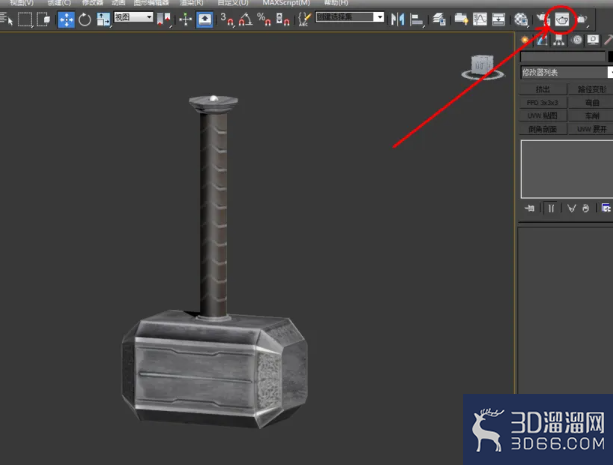Apply the UVW 贴图 modifier button
Screen dimensions: 613x465
pyautogui.click(x=543, y=116)
